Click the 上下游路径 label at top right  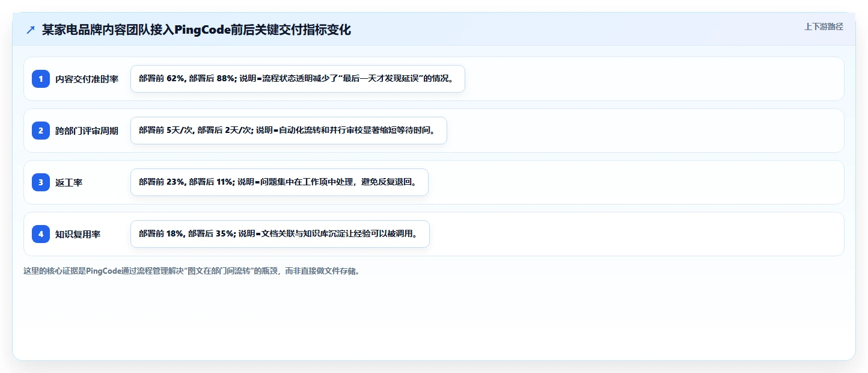coord(824,26)
